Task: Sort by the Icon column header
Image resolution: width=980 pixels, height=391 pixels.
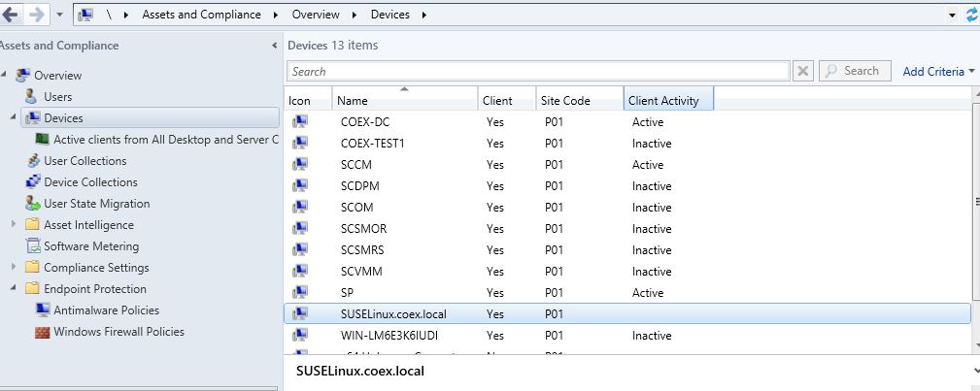Action: (308, 101)
